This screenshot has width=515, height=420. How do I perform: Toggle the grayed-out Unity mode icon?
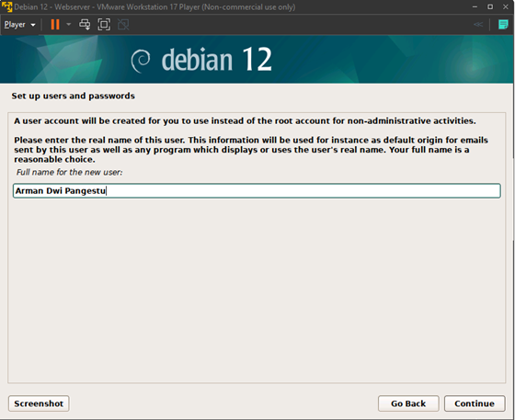[123, 25]
